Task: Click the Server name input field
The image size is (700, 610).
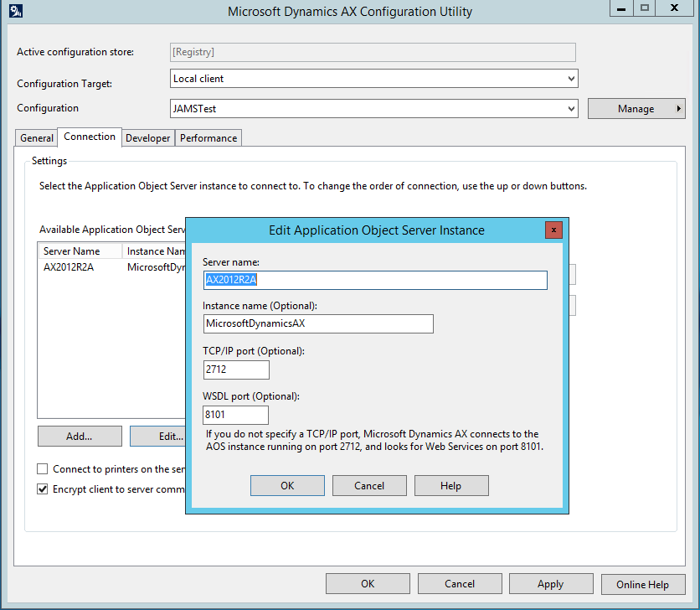Action: coord(375,281)
